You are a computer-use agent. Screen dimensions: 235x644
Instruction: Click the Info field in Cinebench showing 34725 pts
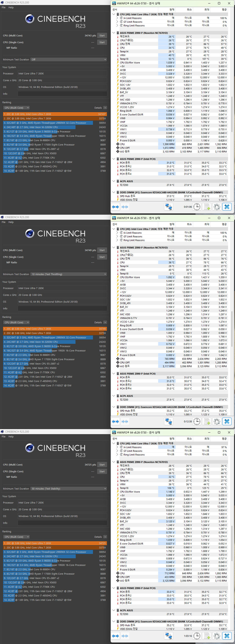(x=62, y=523)
